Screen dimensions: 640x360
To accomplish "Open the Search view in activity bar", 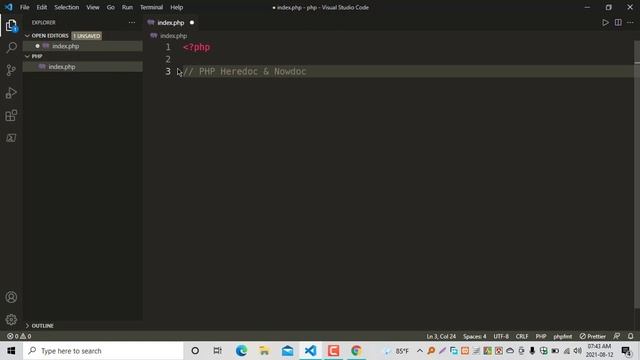I will 11,47.
